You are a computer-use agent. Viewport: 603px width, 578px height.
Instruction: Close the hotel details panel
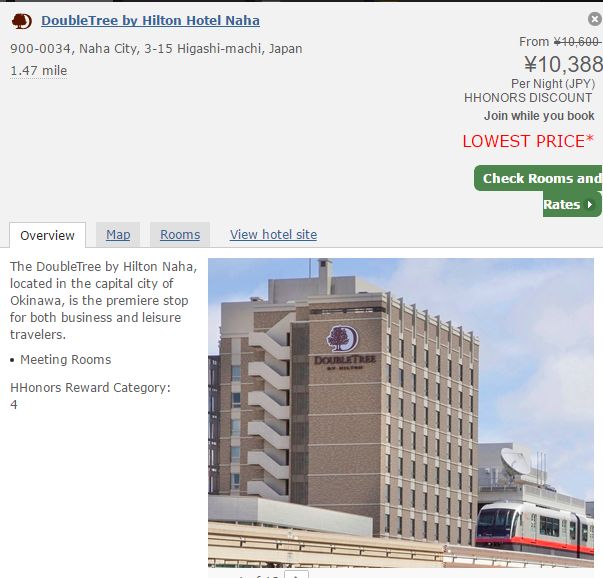(595, 19)
